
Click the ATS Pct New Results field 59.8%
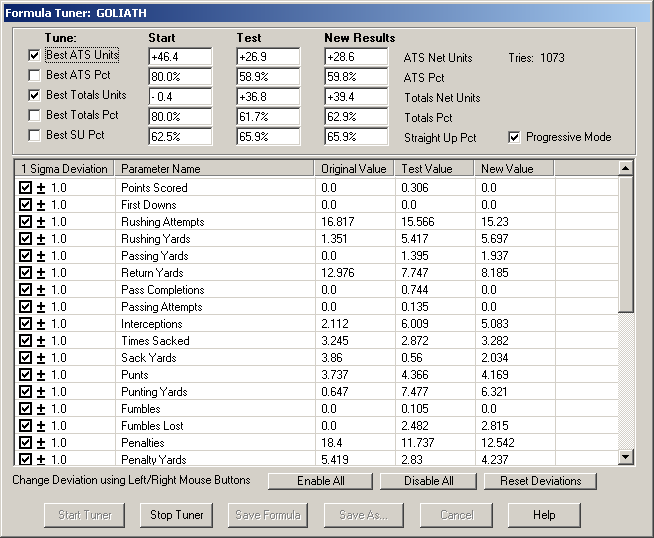356,77
